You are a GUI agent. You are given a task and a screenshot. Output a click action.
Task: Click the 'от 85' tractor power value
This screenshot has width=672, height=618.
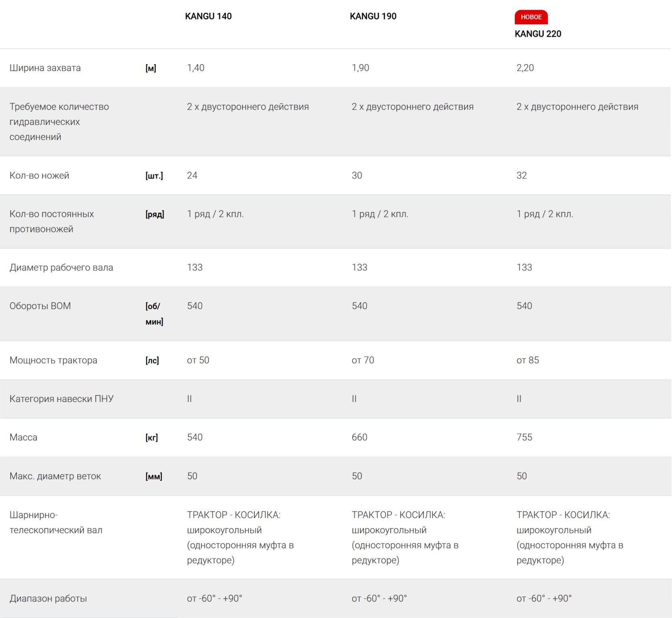pyautogui.click(x=528, y=360)
